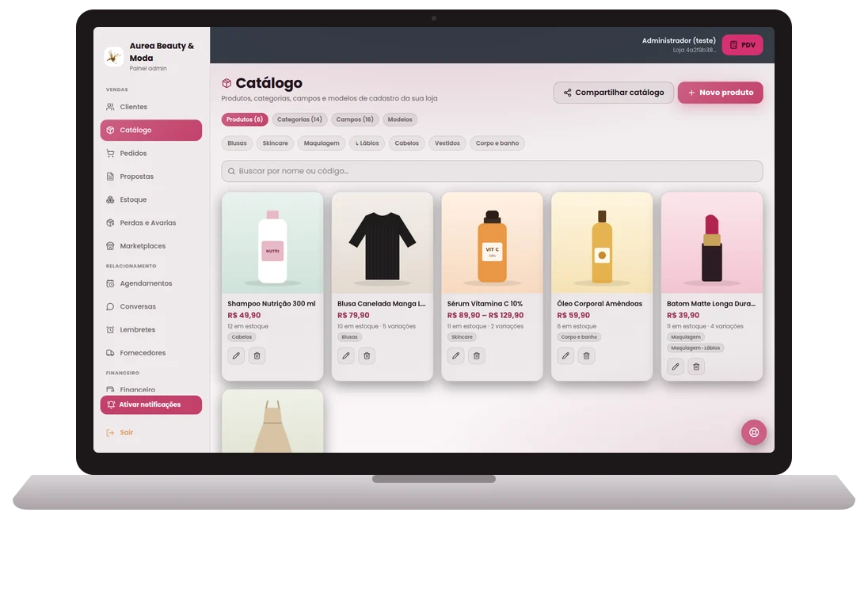
Task: Switch to the Produtos (6) tab
Action: click(x=245, y=120)
